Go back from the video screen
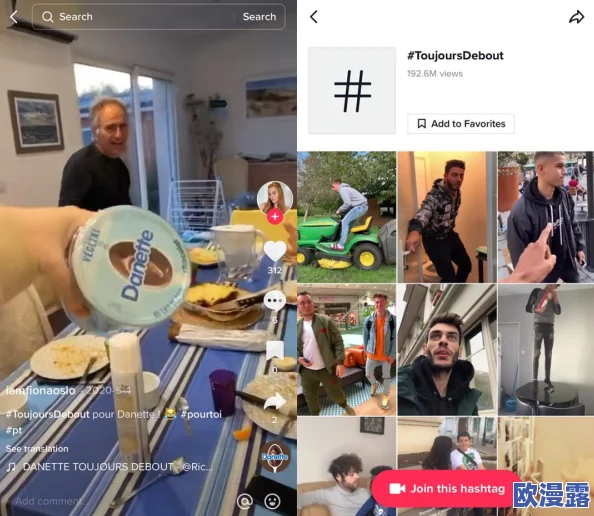This screenshot has width=594, height=516. (14, 17)
